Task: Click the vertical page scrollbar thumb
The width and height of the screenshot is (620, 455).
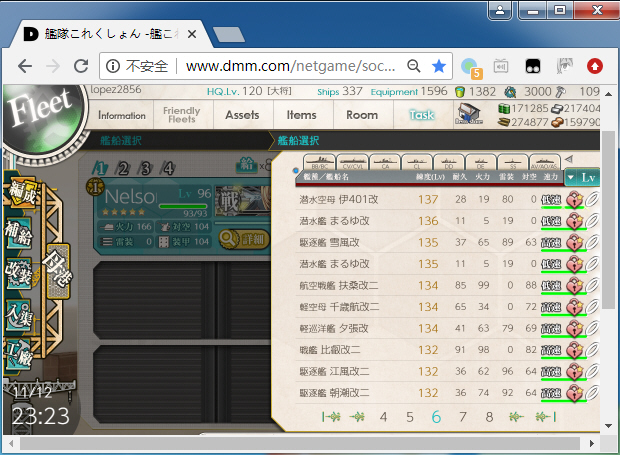Action: point(609,219)
